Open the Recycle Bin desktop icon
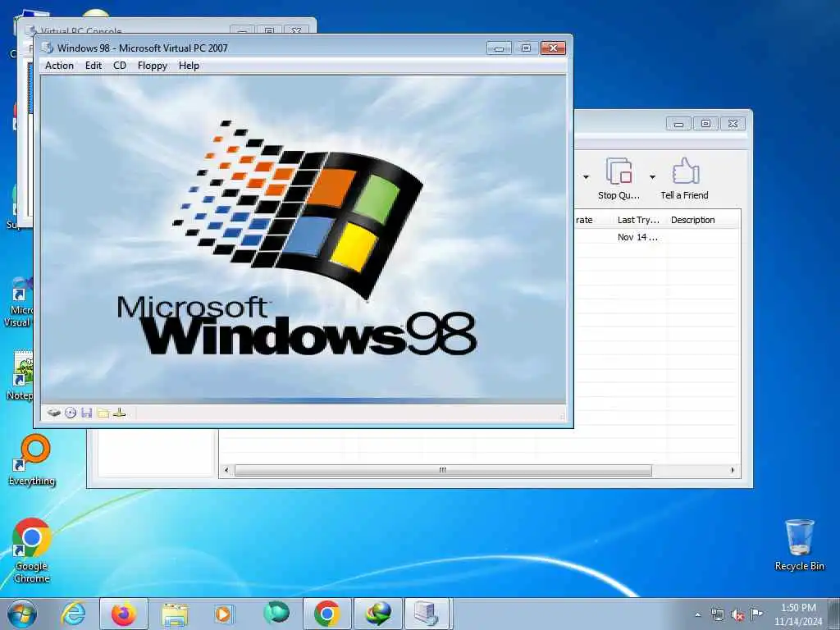The height and width of the screenshot is (630, 840). point(799,545)
